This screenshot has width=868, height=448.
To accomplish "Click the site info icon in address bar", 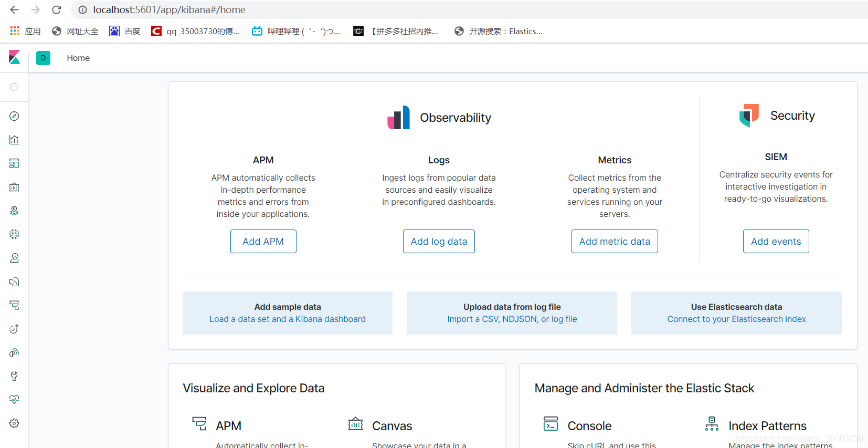I will pos(82,9).
